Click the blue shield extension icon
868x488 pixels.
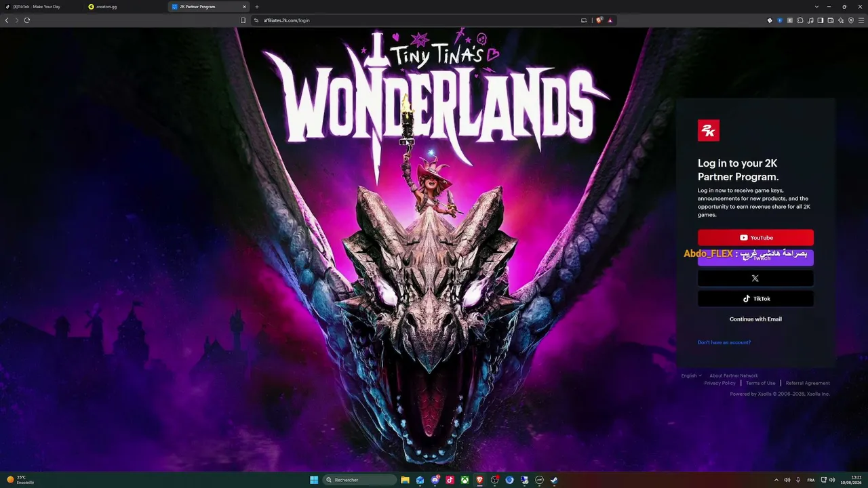coord(780,20)
